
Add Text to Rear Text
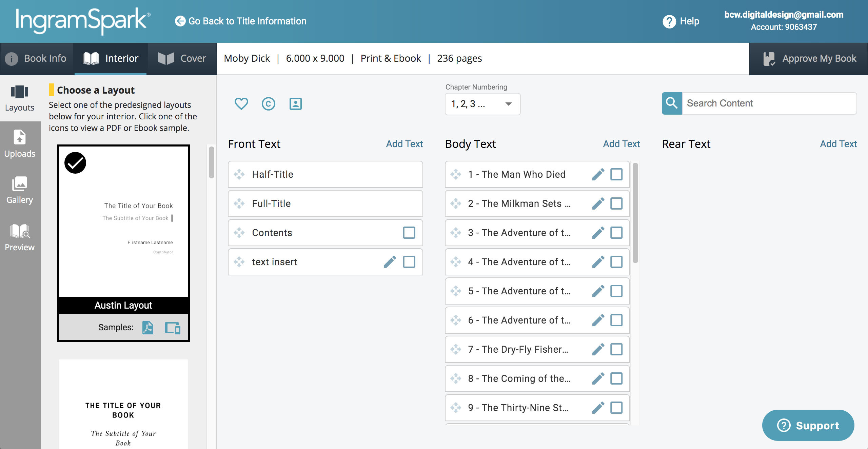pos(839,144)
